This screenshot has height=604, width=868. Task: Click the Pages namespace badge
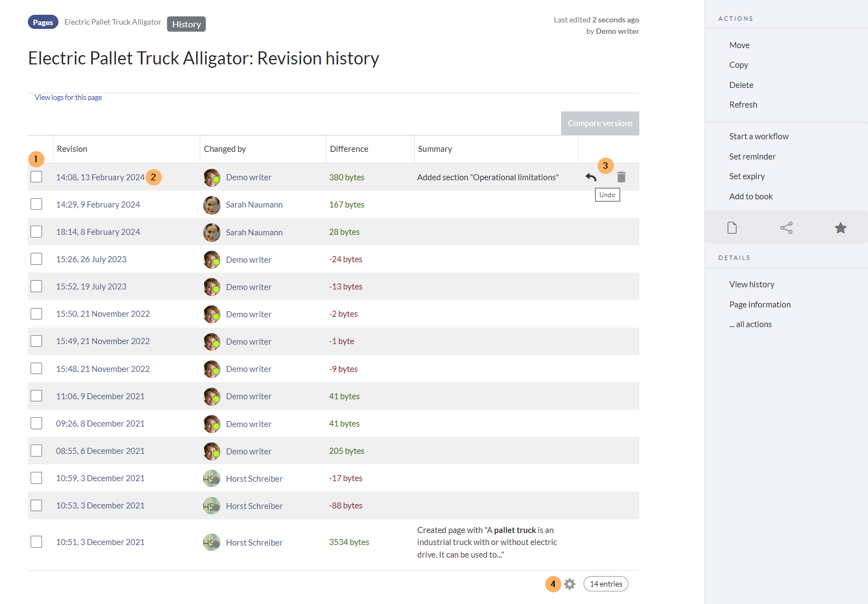coord(43,22)
